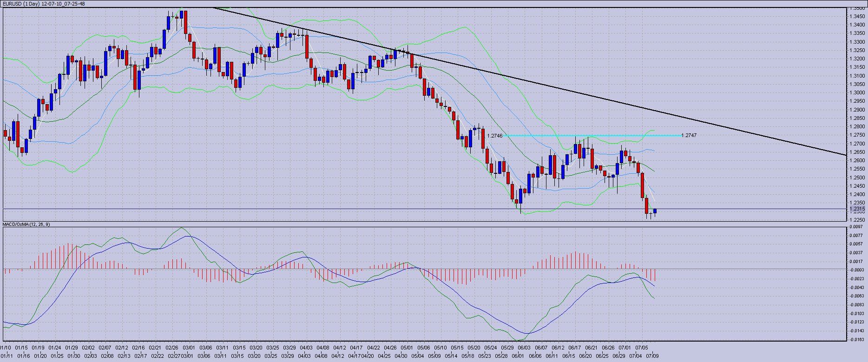The width and height of the screenshot is (868, 362).
Task: Click the 06/25 date label
Action: pyautogui.click(x=602, y=356)
